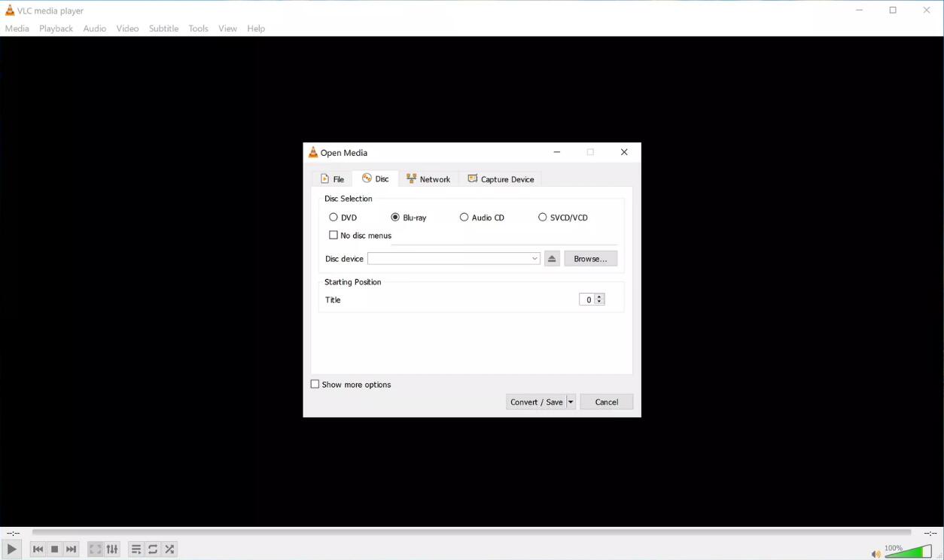The image size is (944, 560).
Task: Click the volume slider
Action: coord(909,551)
